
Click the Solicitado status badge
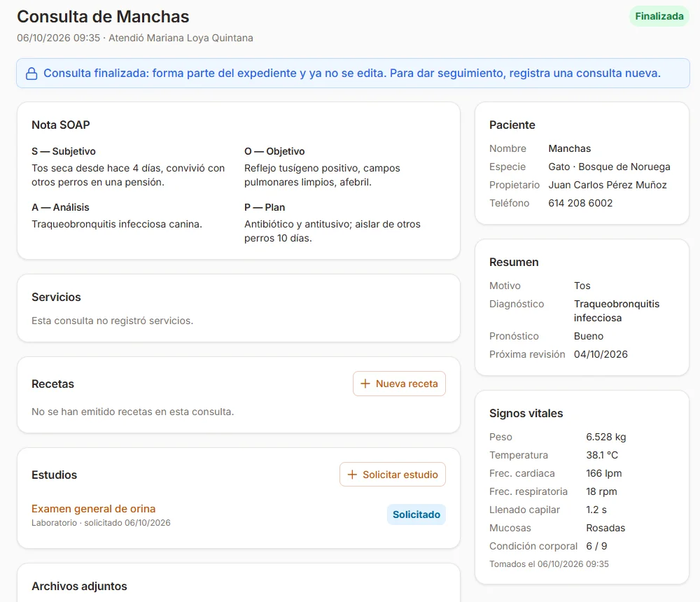pyautogui.click(x=416, y=514)
